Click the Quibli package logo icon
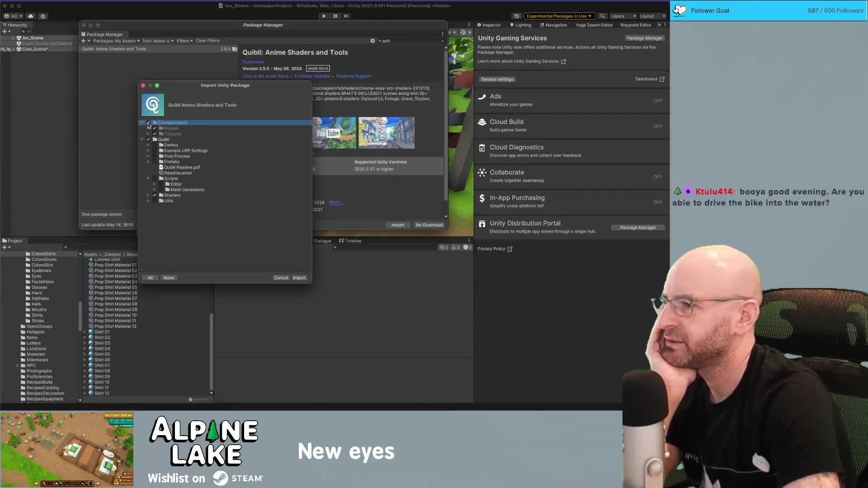The width and height of the screenshot is (868, 488). coord(153,105)
